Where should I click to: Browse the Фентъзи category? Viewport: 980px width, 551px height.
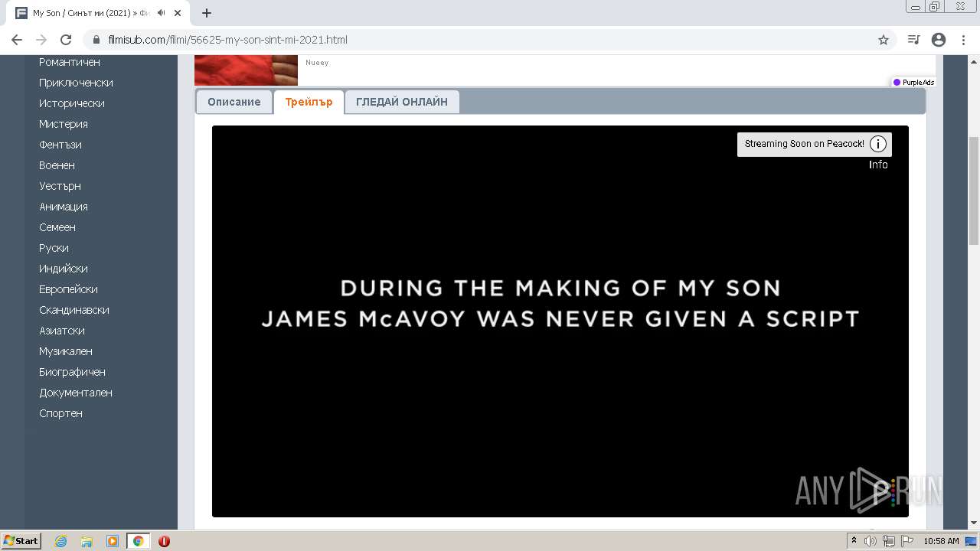click(60, 145)
